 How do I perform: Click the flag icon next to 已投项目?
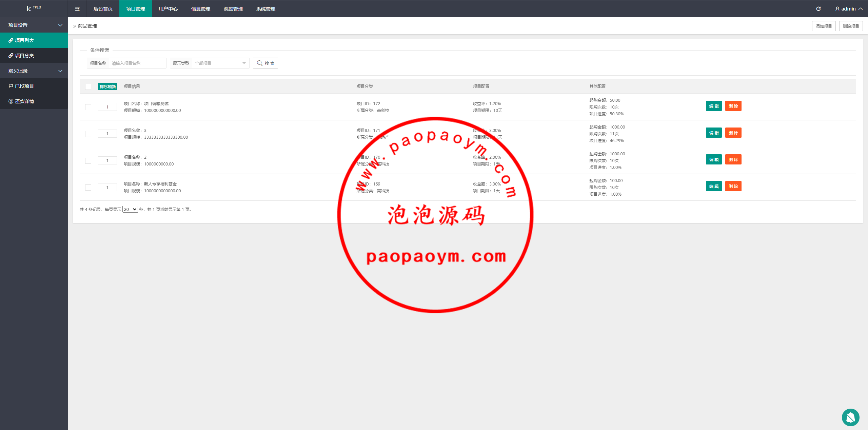pos(11,86)
